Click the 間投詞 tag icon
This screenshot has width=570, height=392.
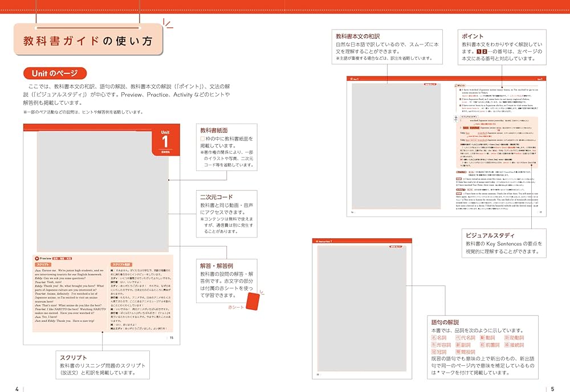pos(465,352)
